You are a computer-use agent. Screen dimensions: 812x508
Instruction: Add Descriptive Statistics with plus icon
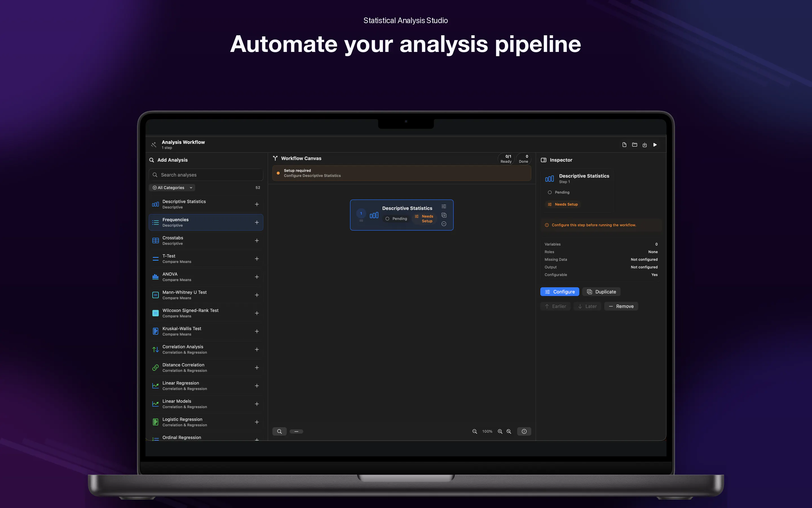[257, 204]
